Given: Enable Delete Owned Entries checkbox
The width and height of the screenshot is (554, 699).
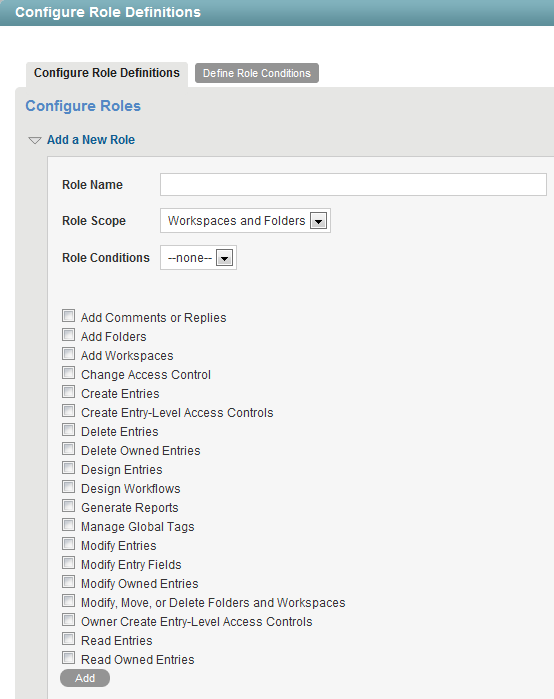Looking at the screenshot, I should point(68,448).
